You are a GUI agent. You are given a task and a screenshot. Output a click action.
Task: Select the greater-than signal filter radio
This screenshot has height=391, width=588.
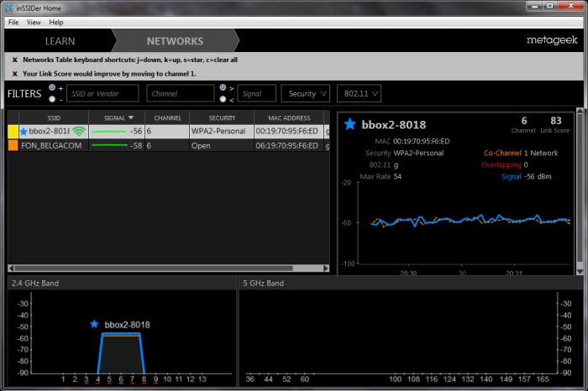(223, 87)
